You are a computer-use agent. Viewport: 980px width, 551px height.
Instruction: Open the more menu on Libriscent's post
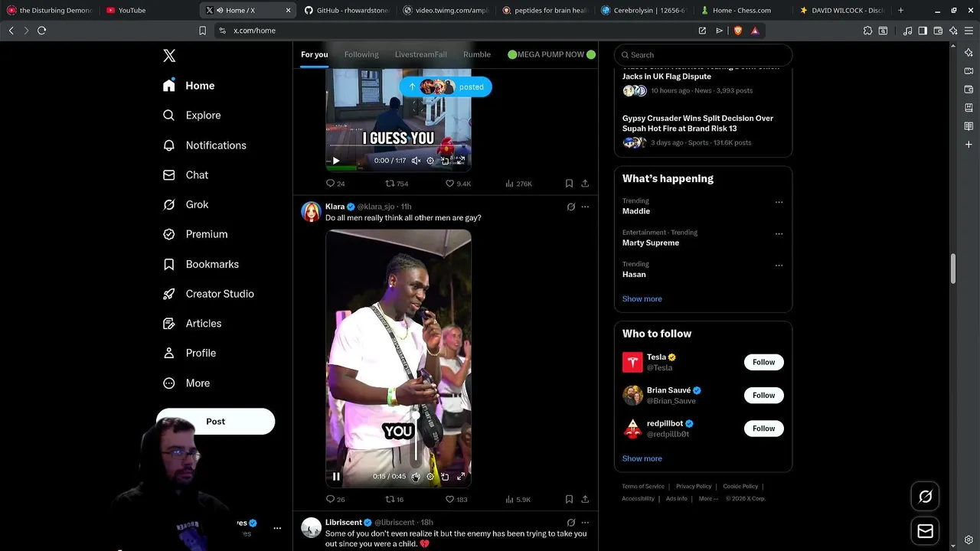pyautogui.click(x=585, y=523)
